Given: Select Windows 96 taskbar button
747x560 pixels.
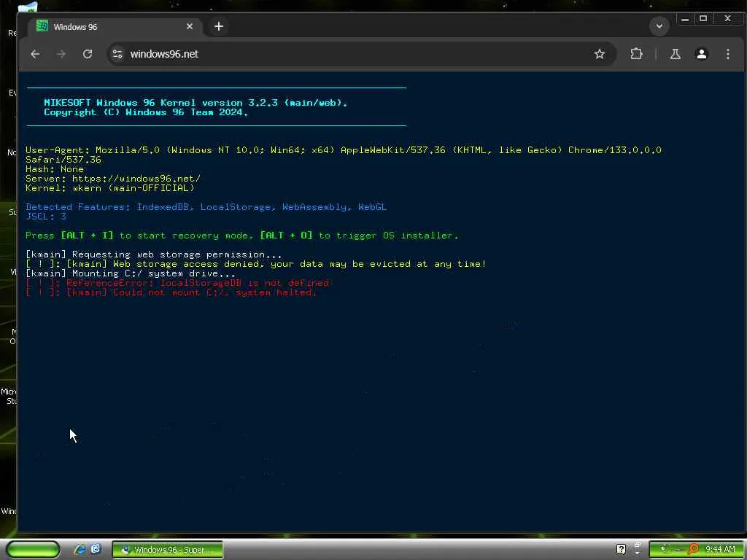Looking at the screenshot, I should tap(167, 550).
